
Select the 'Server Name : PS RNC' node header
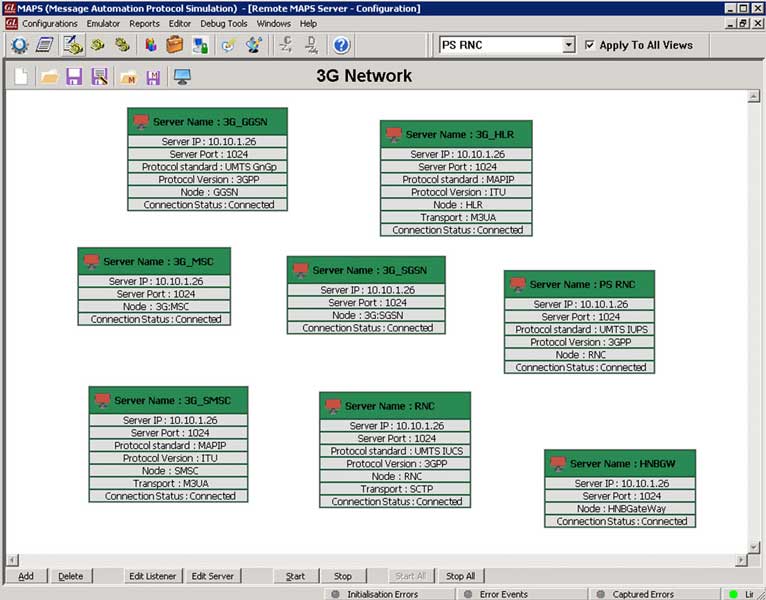tap(579, 284)
